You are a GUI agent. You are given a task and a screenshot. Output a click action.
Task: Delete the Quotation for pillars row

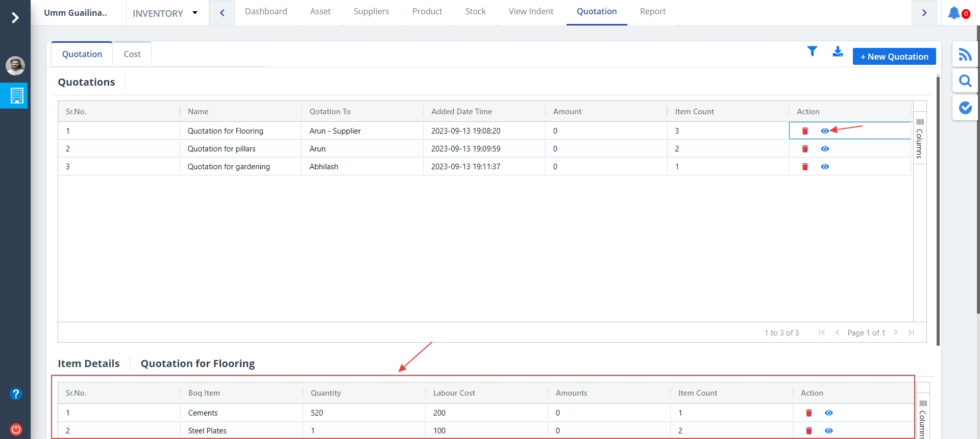[805, 149]
